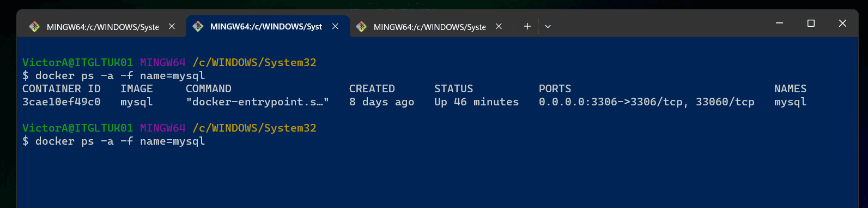Click the first /c/WINDOWS/System32 path

click(254, 63)
